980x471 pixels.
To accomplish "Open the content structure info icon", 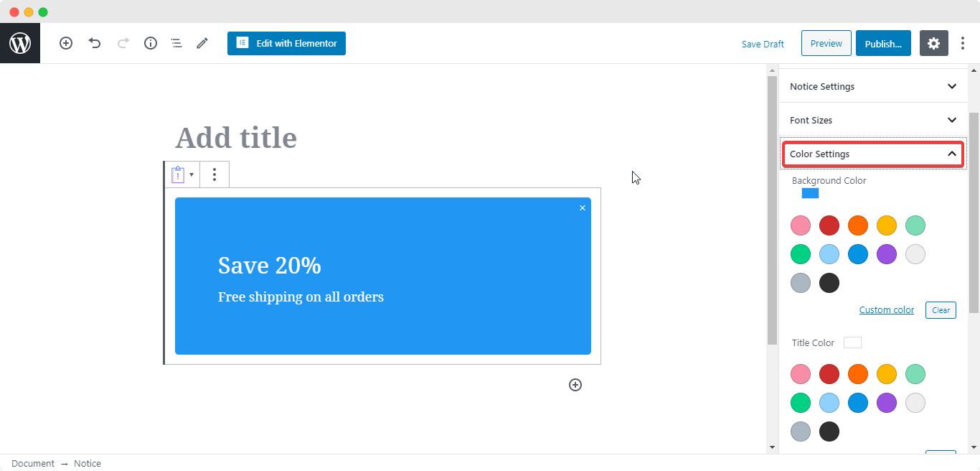I will pos(151,43).
